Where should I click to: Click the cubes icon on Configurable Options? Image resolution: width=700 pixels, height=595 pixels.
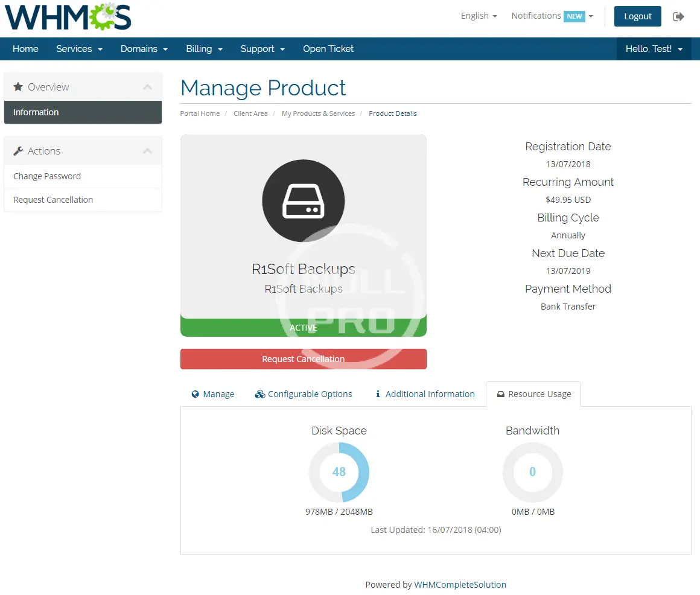tap(260, 394)
